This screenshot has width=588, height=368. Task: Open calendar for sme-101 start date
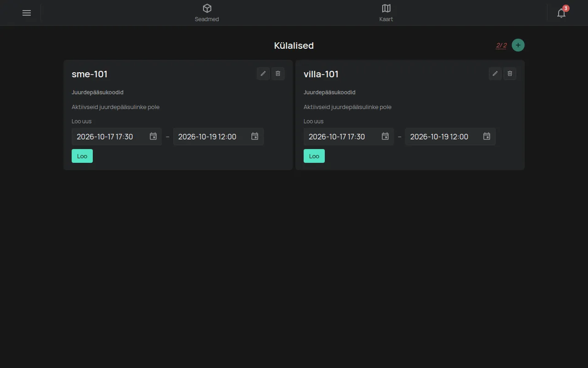click(153, 137)
